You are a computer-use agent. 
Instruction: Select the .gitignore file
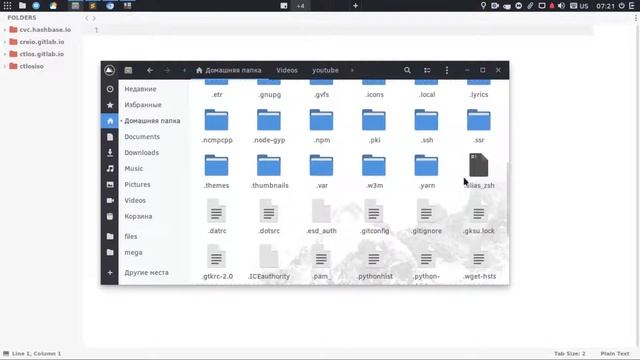pyautogui.click(x=426, y=217)
